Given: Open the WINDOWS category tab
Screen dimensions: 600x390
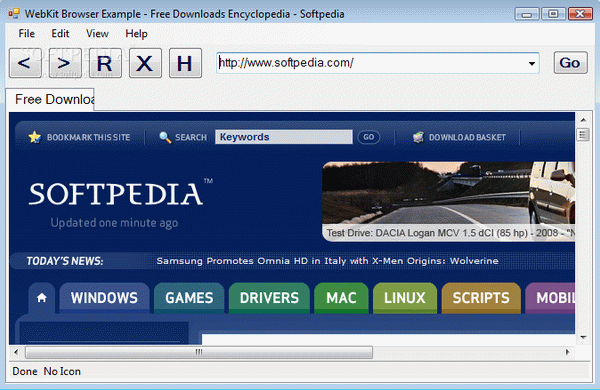Looking at the screenshot, I should (104, 298).
